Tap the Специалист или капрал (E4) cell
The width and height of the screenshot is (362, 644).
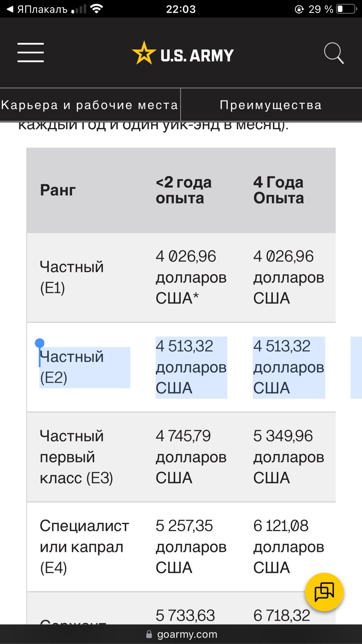coord(84,547)
